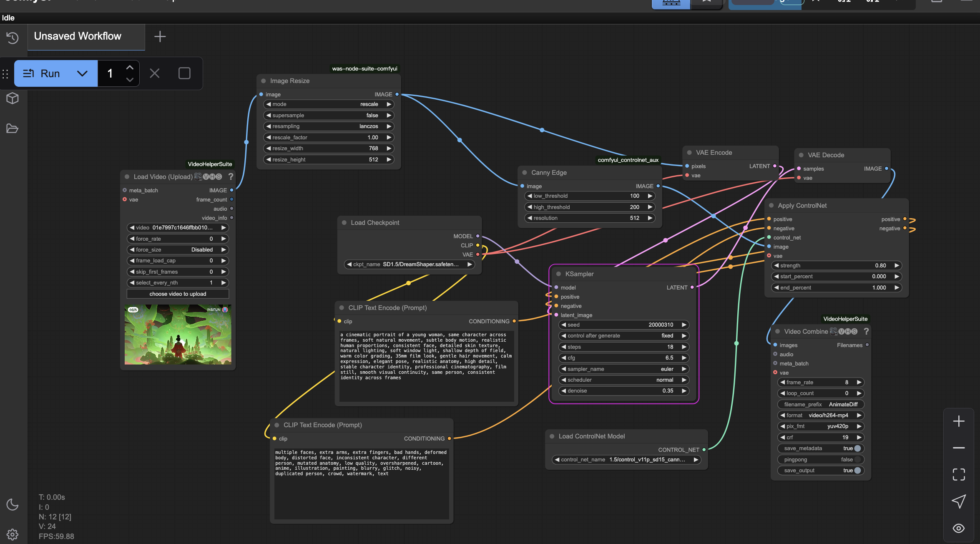Viewport: 980px width, 544px height.
Task: Toggle dark theme moon icon
Action: 13,504
